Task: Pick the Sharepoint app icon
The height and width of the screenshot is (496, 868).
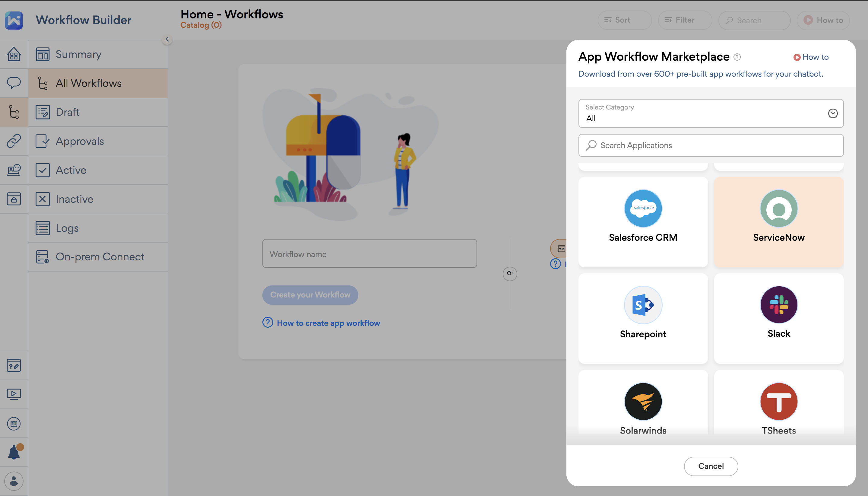Action: [643, 305]
